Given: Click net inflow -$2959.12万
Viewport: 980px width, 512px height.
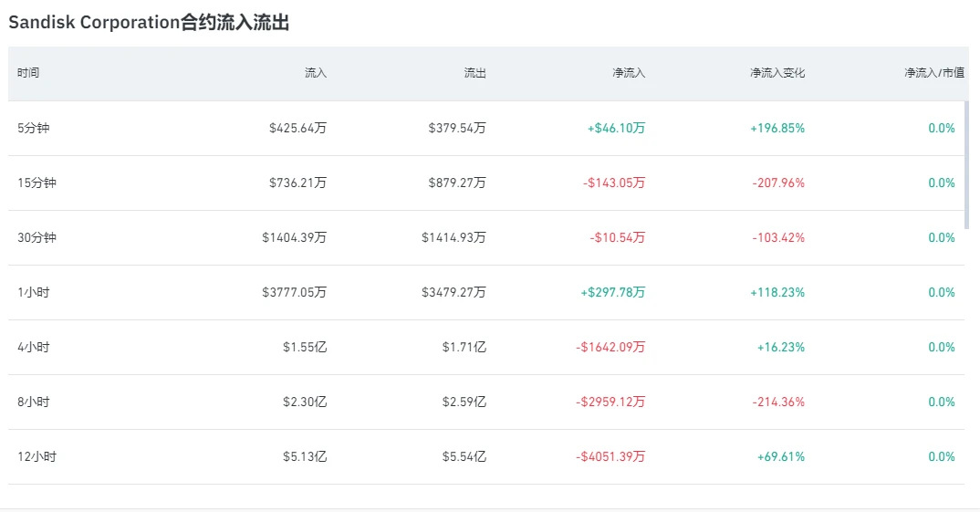Looking at the screenshot, I should pyautogui.click(x=610, y=402).
